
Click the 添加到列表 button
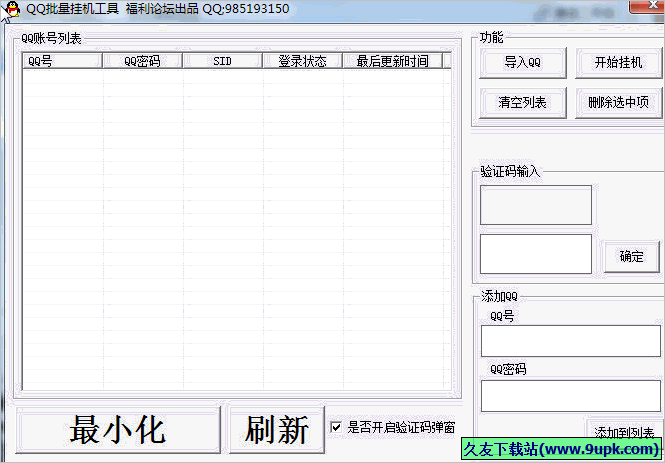[x=624, y=430]
